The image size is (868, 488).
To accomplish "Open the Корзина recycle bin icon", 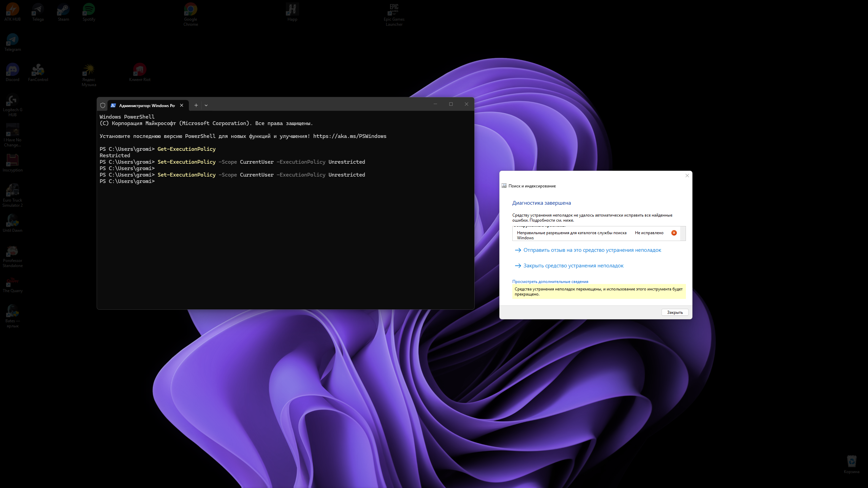I will (851, 465).
